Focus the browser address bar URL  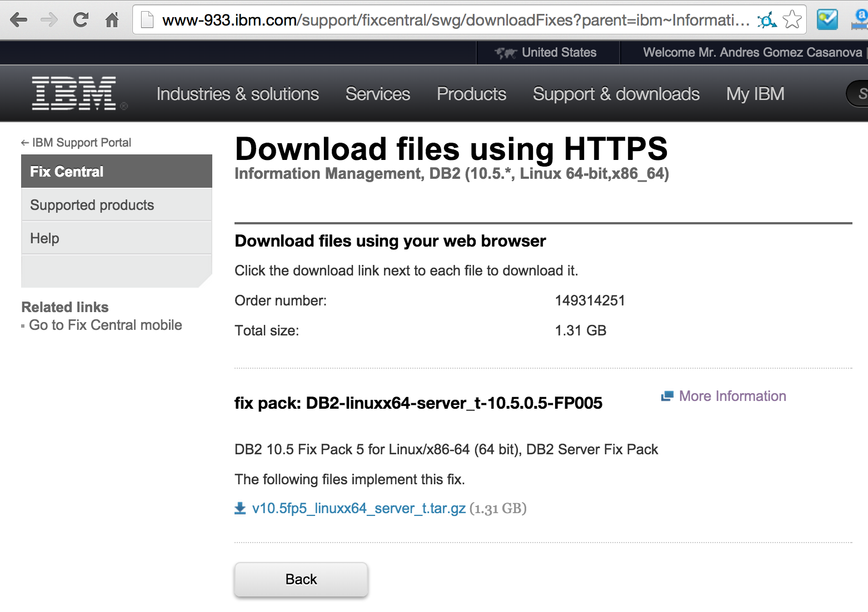pyautogui.click(x=456, y=21)
